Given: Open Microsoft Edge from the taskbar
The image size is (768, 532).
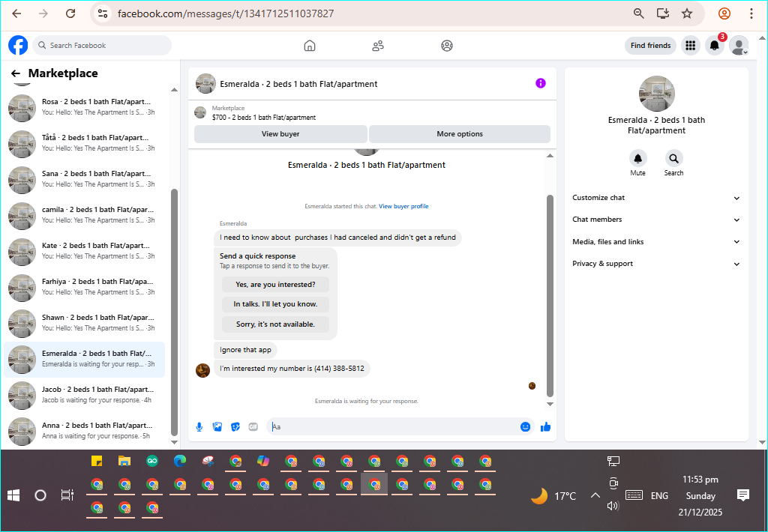Looking at the screenshot, I should click(180, 461).
